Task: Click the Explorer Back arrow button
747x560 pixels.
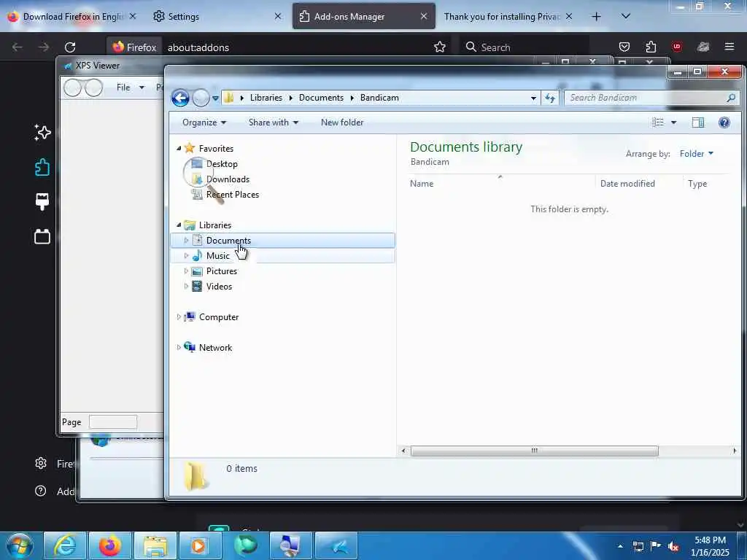Action: (x=180, y=98)
